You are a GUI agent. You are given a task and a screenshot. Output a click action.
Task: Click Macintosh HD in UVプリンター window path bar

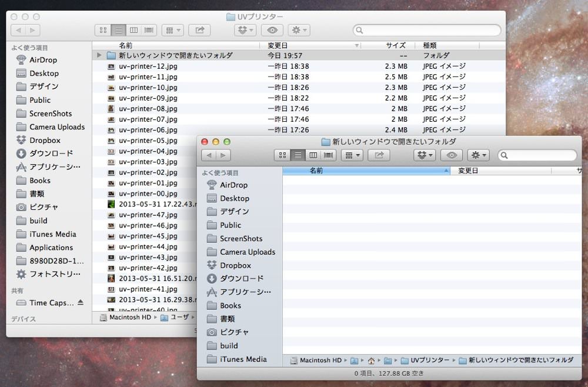125,317
